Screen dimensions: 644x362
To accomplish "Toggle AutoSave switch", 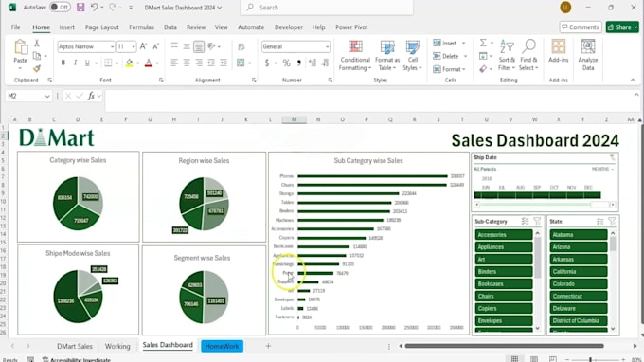I will click(x=60, y=8).
